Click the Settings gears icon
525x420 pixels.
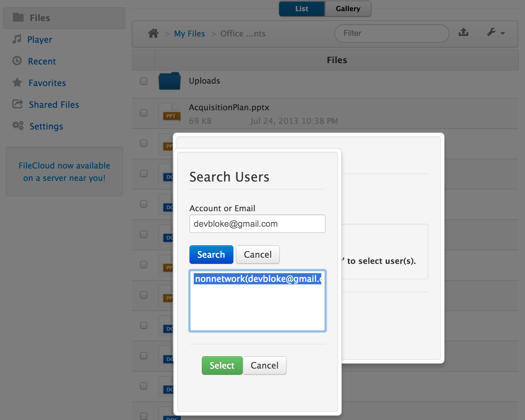18,126
